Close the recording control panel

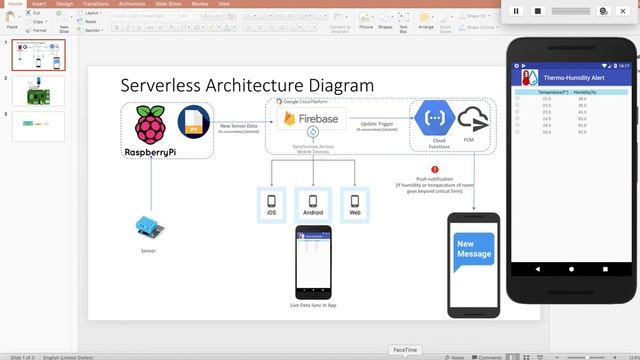click(623, 11)
